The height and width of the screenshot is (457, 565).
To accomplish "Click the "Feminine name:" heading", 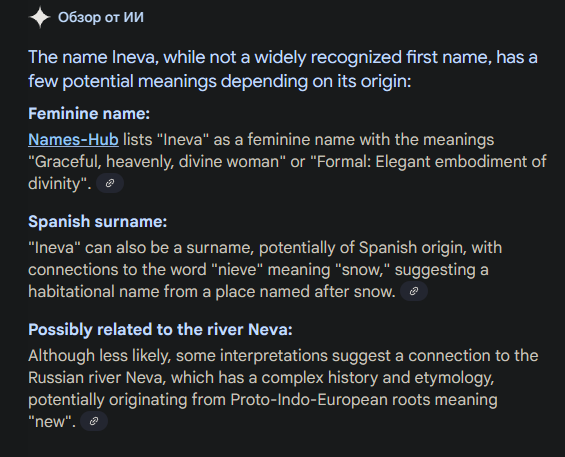I will click(89, 114).
